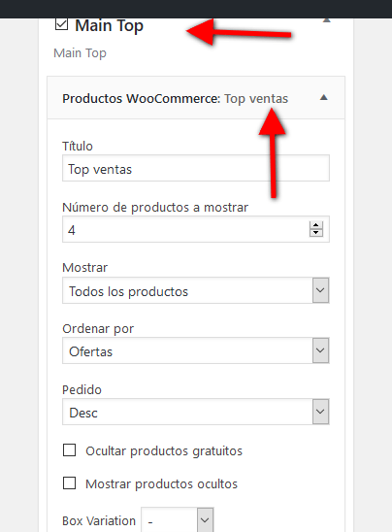Click the Main Top section title
Screen dimensions: 392x532
[x=110, y=26]
